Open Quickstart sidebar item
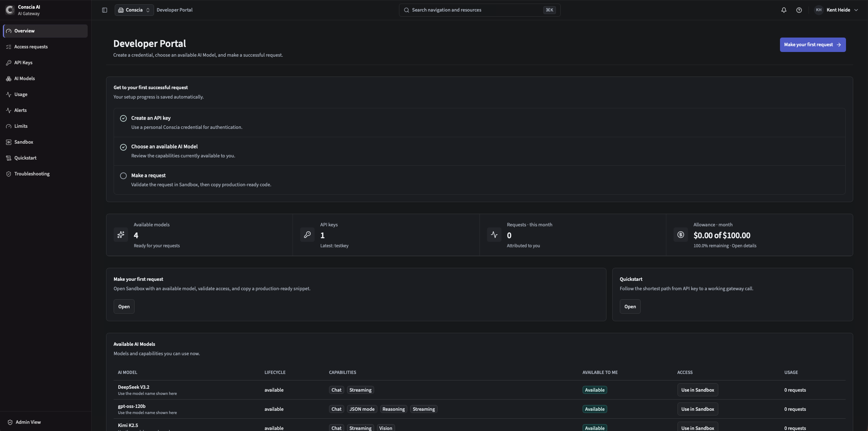 coord(45,158)
